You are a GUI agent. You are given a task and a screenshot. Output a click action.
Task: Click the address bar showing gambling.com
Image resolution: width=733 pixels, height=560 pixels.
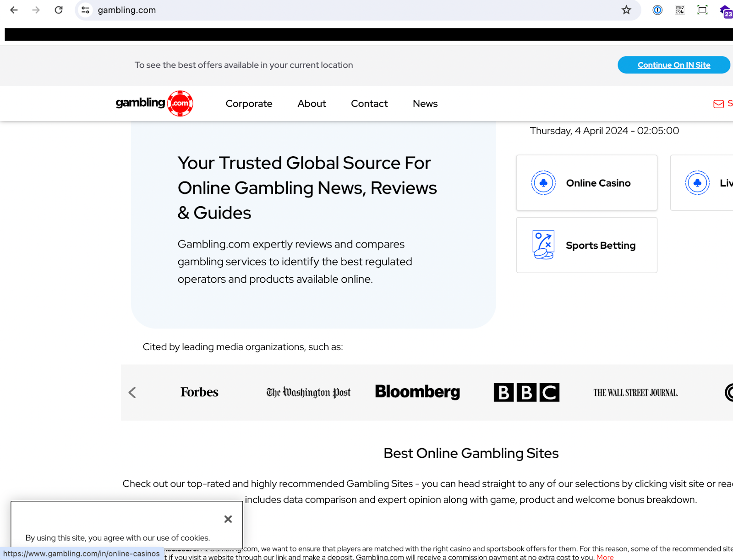357,10
